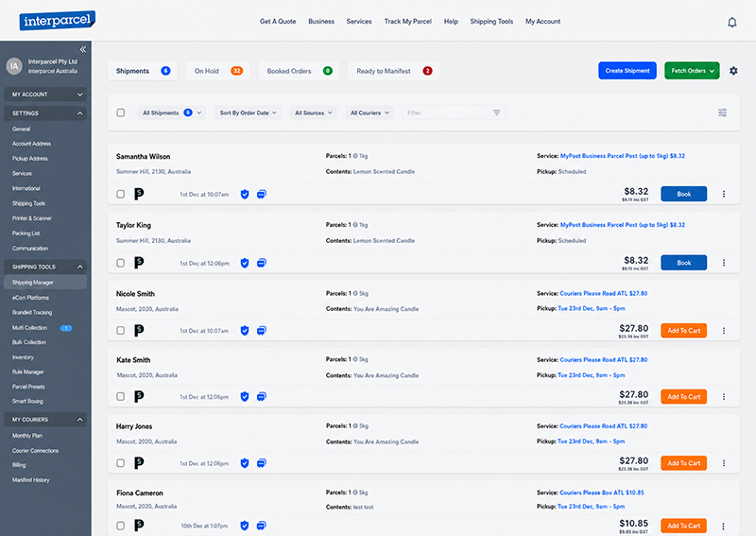Collapse SETTINGS sidebar section

click(x=45, y=113)
